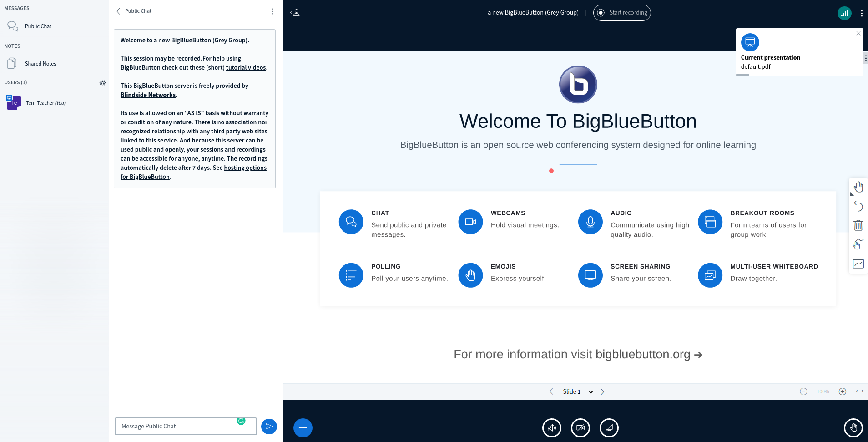Share your screen
Image resolution: width=868 pixels, height=442 pixels.
tap(609, 428)
